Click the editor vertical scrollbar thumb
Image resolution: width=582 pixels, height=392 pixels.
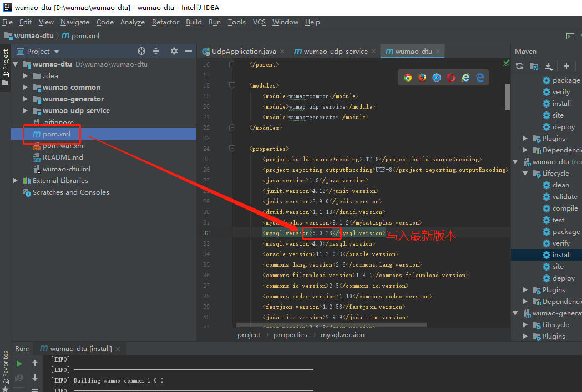508,97
